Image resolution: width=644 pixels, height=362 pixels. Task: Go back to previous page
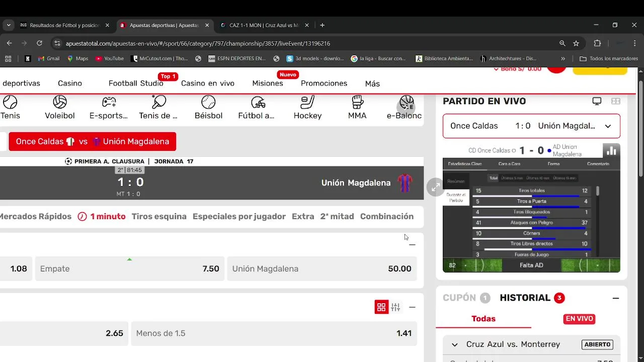pos(9,43)
